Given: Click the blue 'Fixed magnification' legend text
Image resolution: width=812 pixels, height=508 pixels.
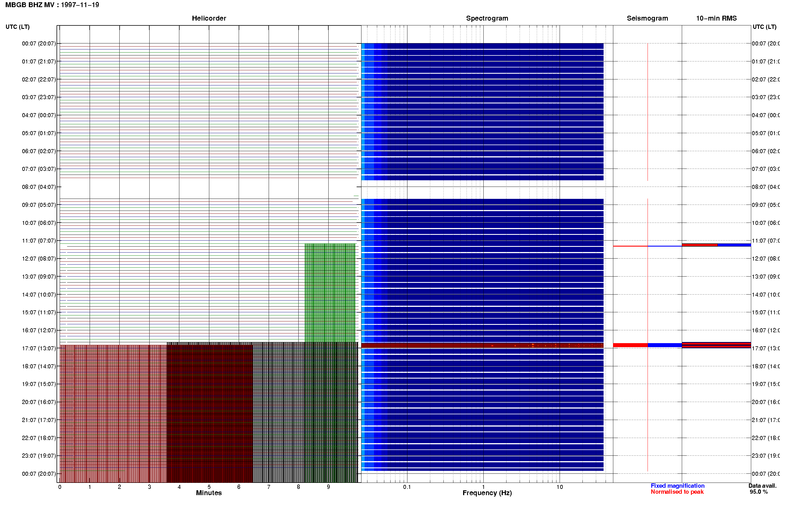Looking at the screenshot, I should click(x=678, y=485).
